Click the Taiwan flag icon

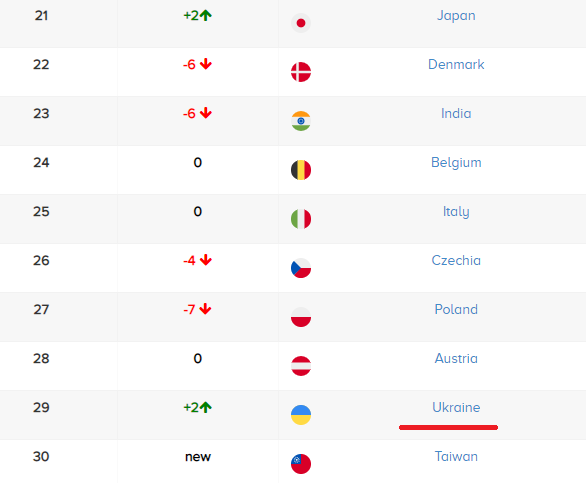301,464
